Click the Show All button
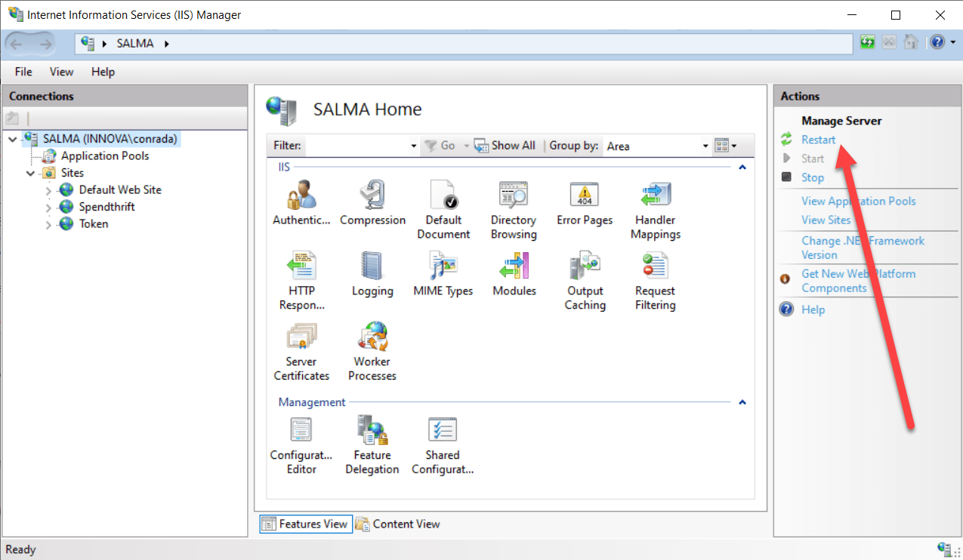963x560 pixels. pyautogui.click(x=505, y=146)
